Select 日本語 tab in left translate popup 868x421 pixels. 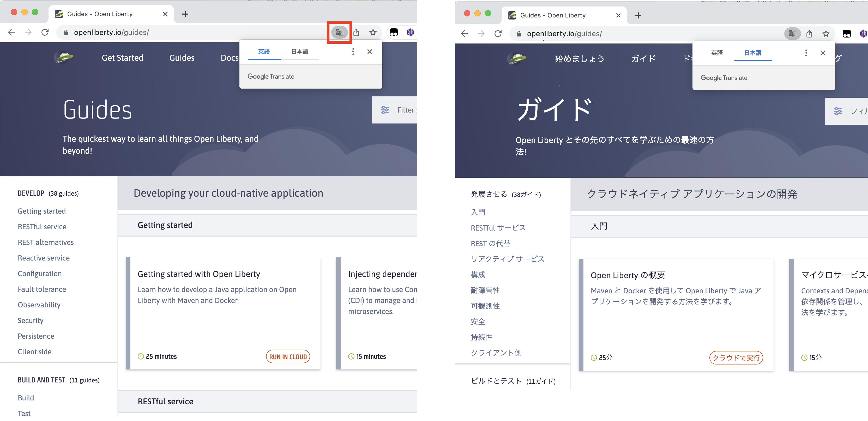tap(300, 52)
